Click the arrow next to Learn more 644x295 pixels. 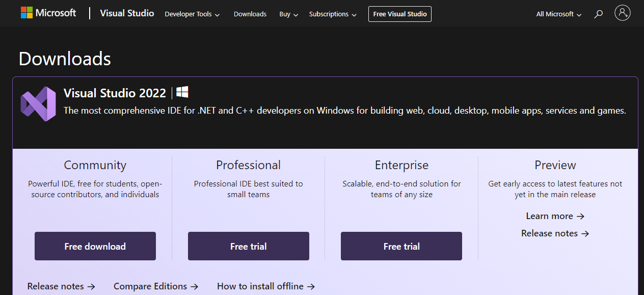[x=580, y=216]
